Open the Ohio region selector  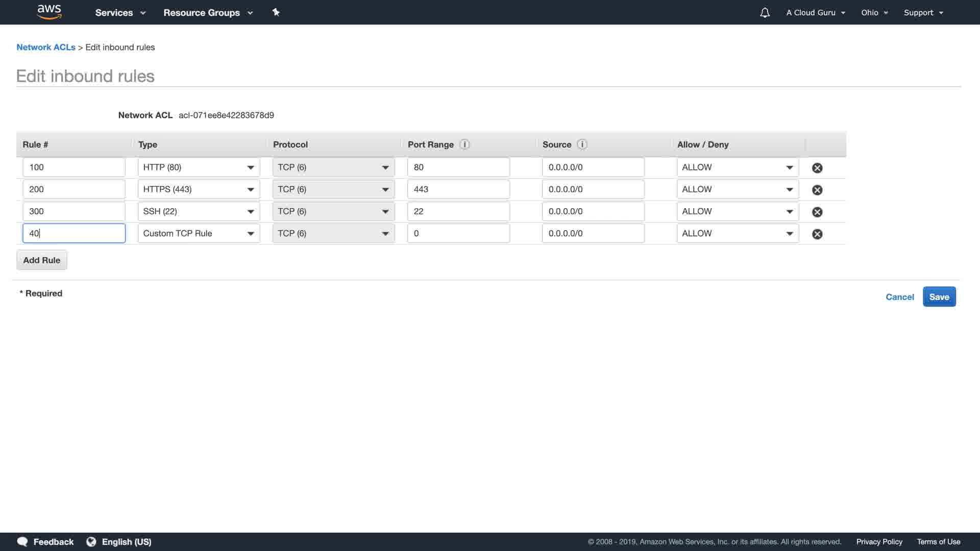[x=874, y=13]
